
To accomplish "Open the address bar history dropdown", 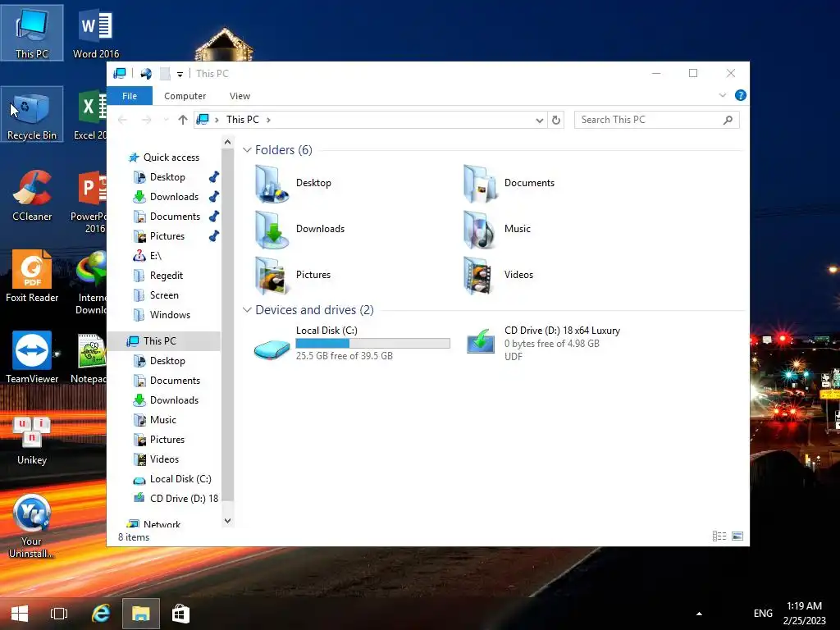I will point(540,120).
